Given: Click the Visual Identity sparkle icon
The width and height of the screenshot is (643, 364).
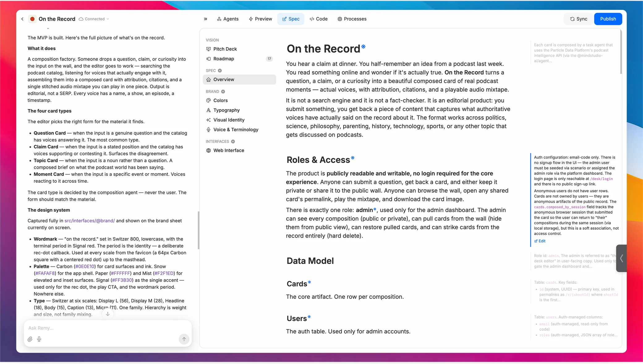Looking at the screenshot, I should (208, 120).
